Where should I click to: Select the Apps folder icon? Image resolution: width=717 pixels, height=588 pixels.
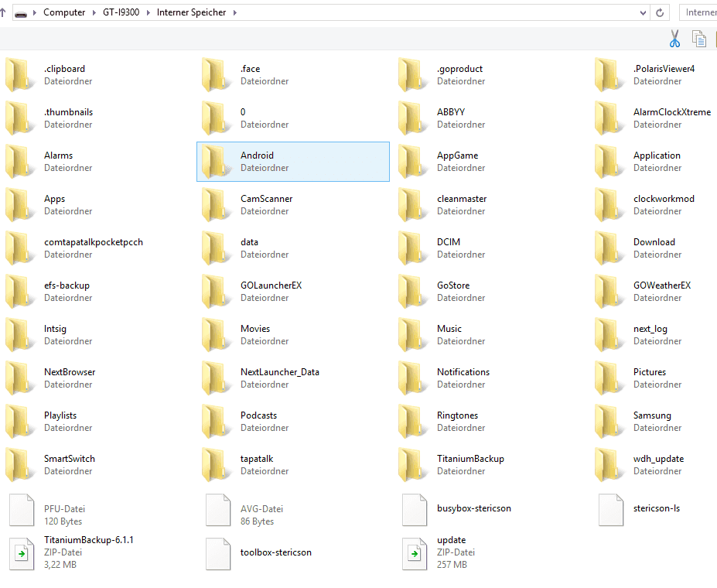click(x=19, y=205)
